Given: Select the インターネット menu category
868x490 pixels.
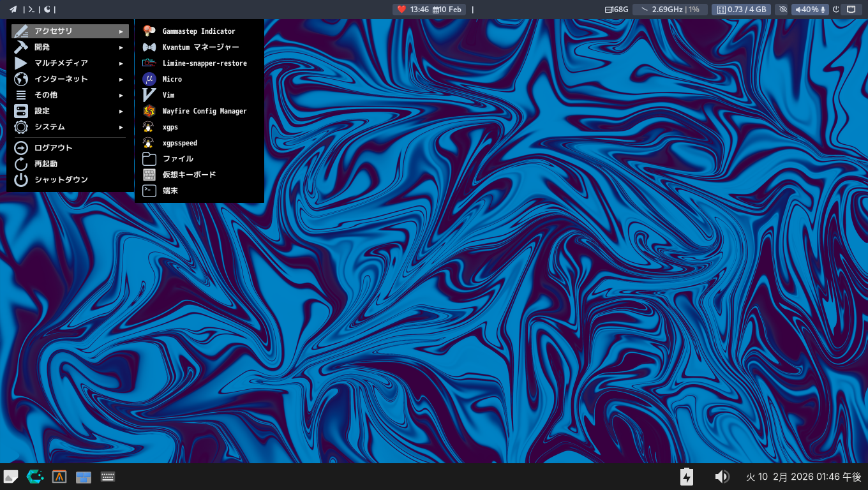Looking at the screenshot, I should click(70, 79).
